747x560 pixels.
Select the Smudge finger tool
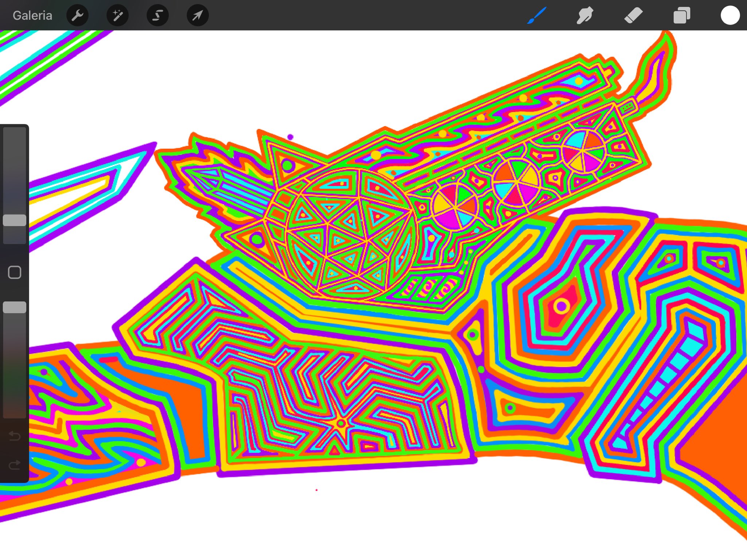(585, 15)
